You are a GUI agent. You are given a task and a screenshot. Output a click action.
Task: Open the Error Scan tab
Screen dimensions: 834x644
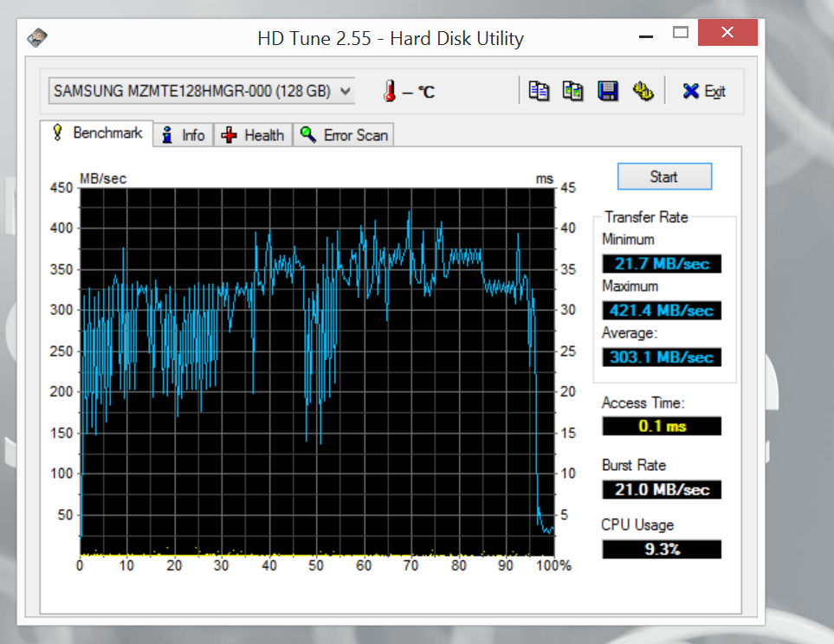point(344,135)
